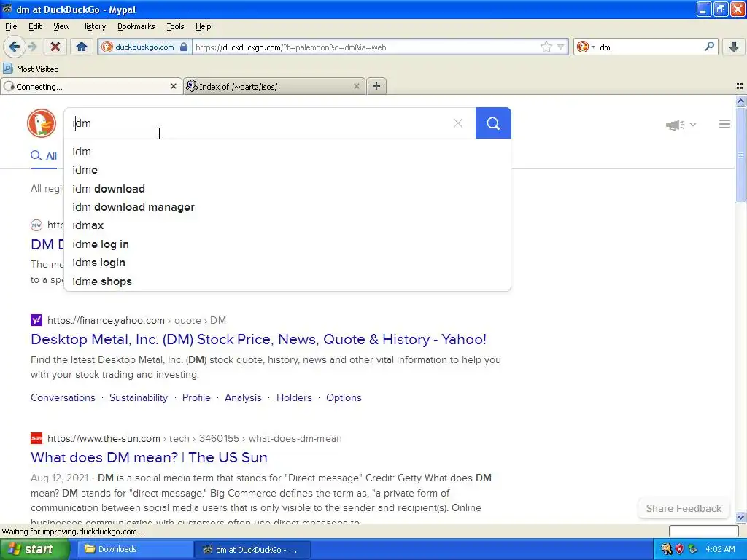747x560 pixels.
Task: Open Desktop Metal Stock Price Yahoo result
Action: click(258, 339)
